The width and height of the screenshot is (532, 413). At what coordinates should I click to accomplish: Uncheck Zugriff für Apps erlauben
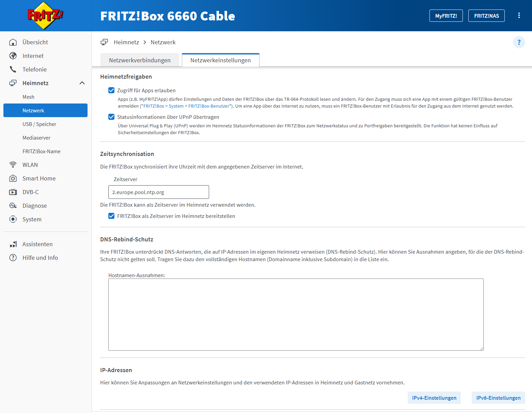pos(111,90)
